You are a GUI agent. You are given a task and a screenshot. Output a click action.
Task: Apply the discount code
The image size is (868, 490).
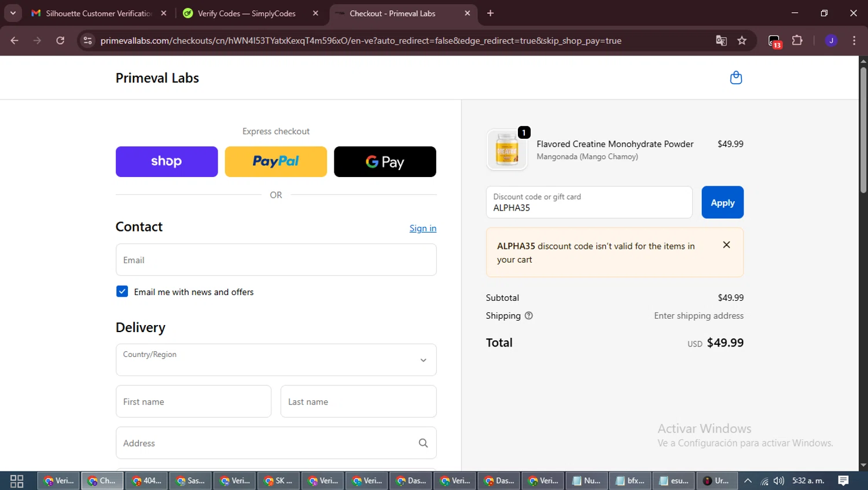click(x=722, y=202)
